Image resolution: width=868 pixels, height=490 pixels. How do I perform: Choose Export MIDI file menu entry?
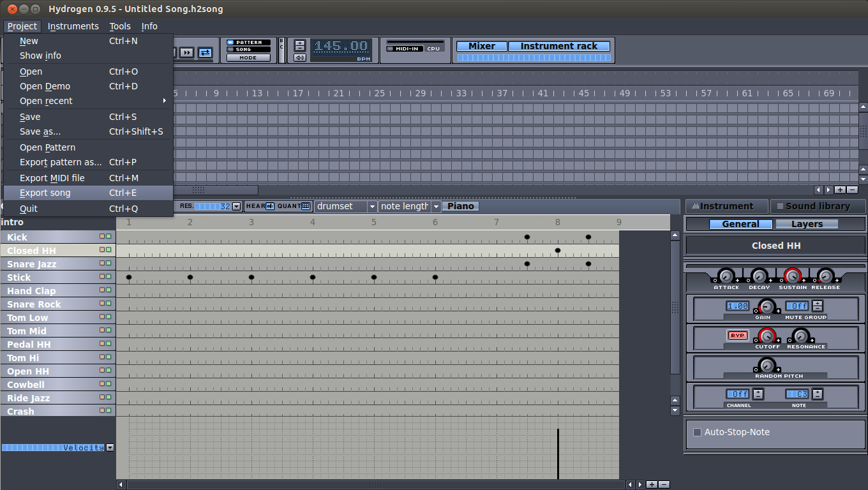[x=88, y=178]
